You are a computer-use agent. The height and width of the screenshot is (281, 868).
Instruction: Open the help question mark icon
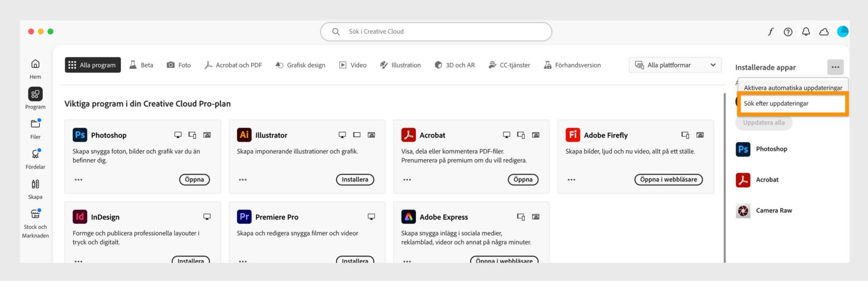(x=788, y=32)
